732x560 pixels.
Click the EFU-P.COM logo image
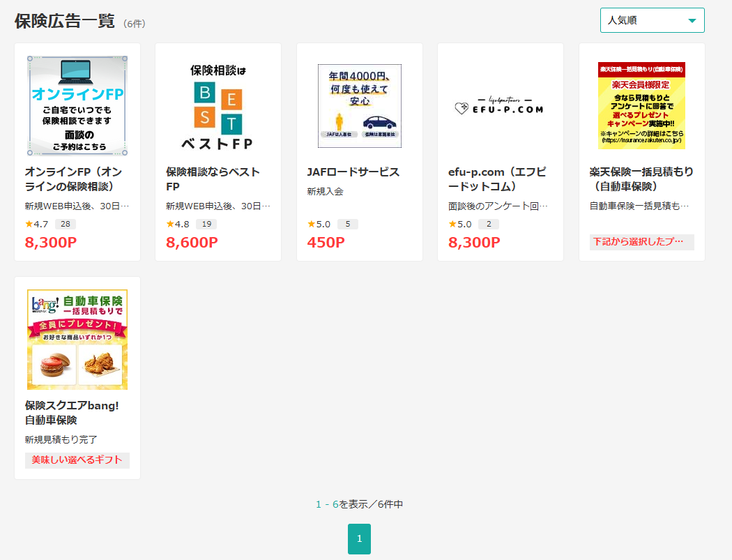[x=500, y=107]
